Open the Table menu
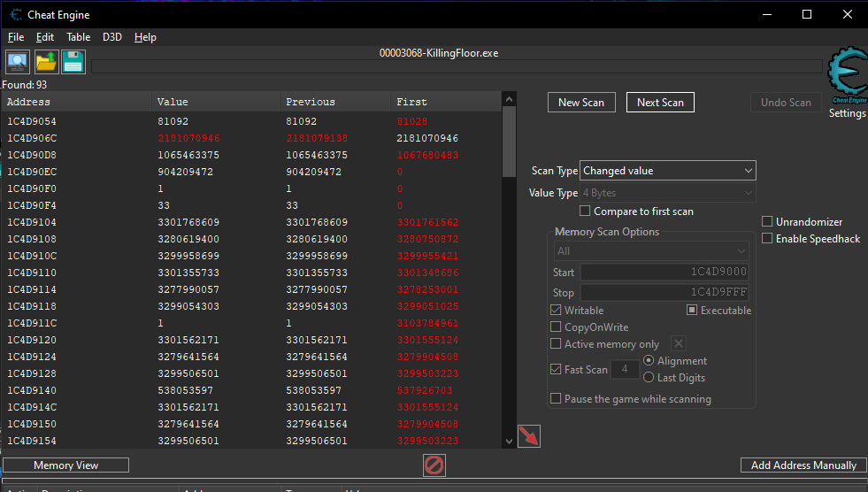868x492 pixels. click(x=78, y=37)
